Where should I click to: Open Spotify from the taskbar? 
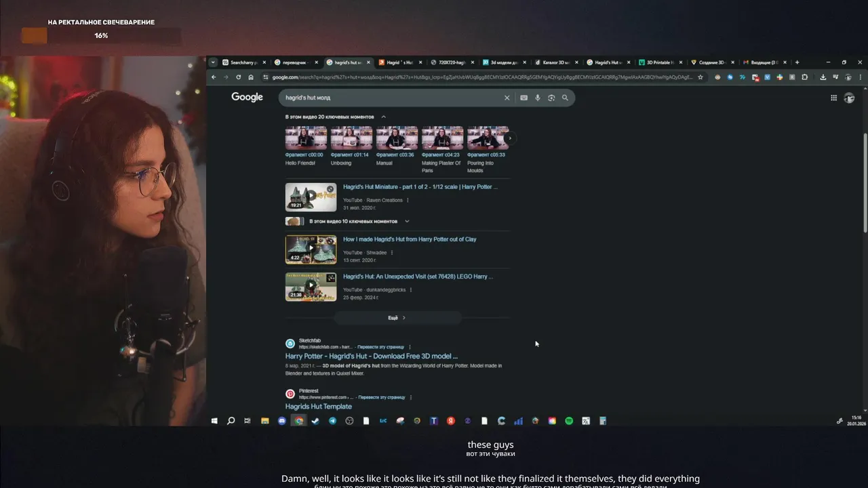pyautogui.click(x=569, y=421)
